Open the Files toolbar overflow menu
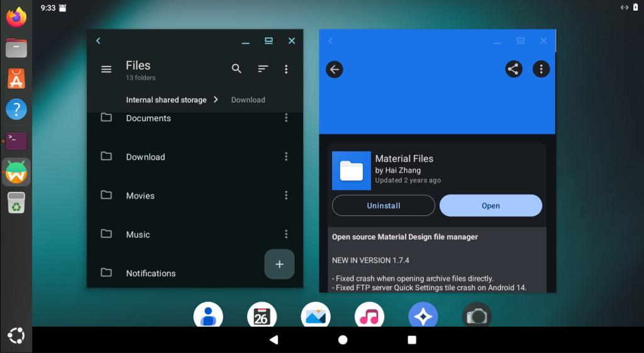 point(286,69)
